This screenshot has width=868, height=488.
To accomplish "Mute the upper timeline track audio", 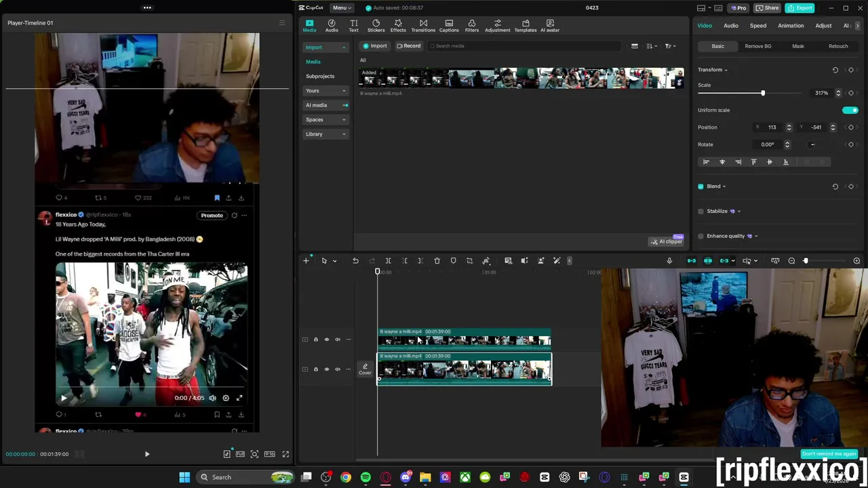I will coord(338,340).
